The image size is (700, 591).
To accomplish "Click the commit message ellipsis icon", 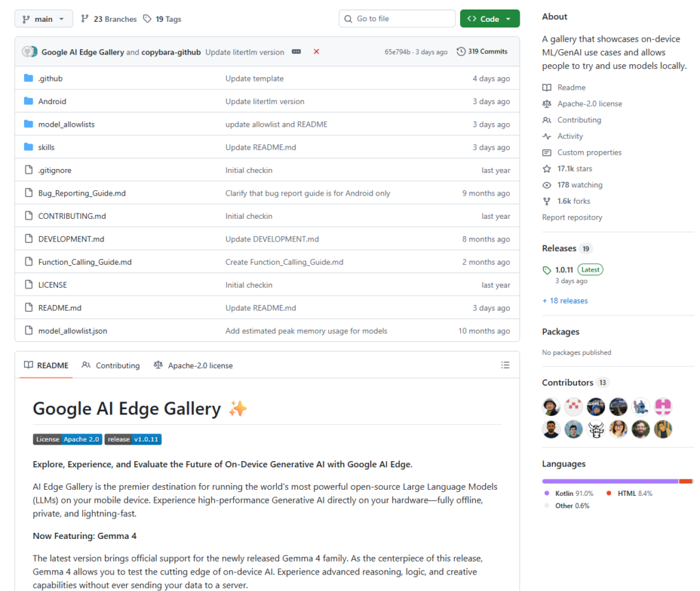I will (x=297, y=52).
